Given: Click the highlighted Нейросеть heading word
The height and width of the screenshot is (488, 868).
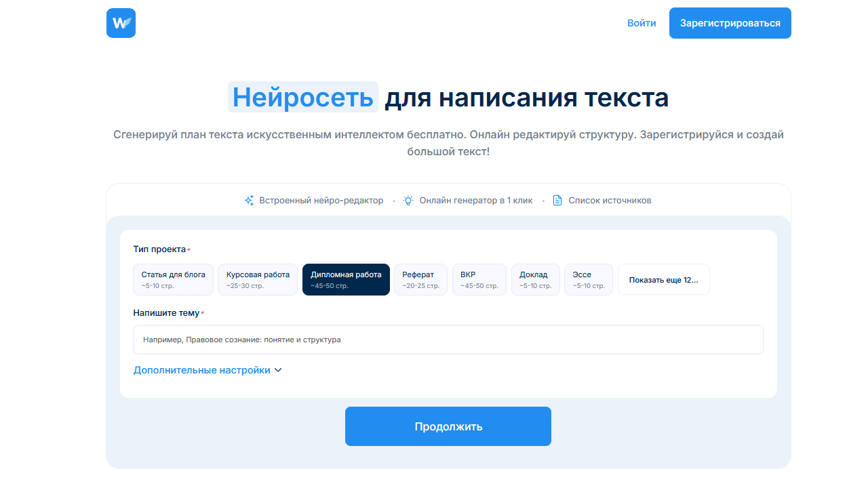Looking at the screenshot, I should [302, 98].
